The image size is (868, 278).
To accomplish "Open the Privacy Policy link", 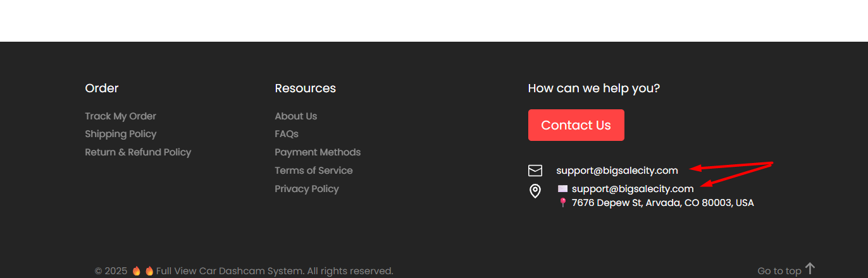I will (306, 189).
